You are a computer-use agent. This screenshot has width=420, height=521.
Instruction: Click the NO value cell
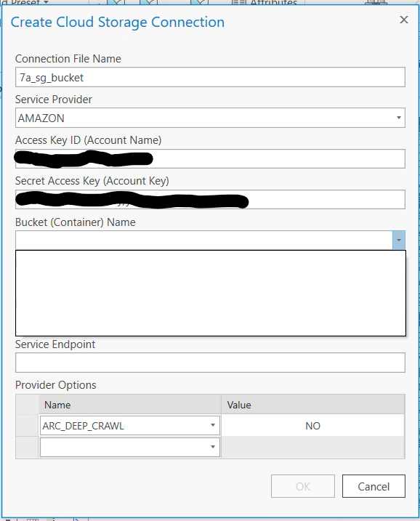tap(312, 425)
